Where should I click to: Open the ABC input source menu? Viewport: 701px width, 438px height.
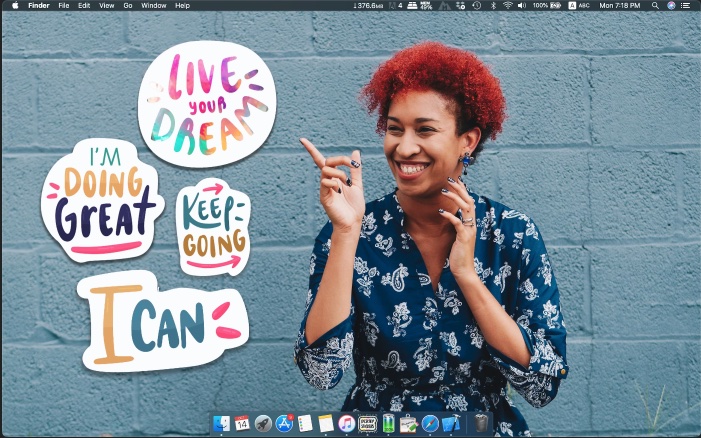[579, 5]
